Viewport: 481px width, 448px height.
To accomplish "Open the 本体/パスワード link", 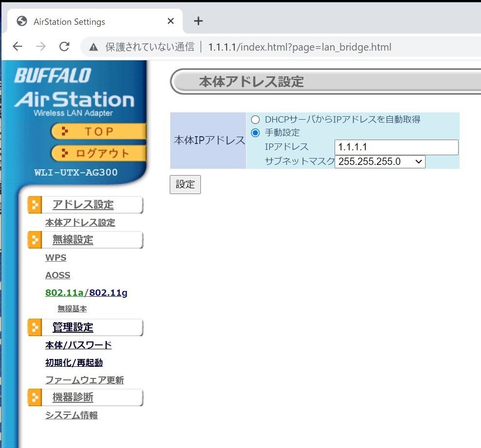I will point(78,345).
